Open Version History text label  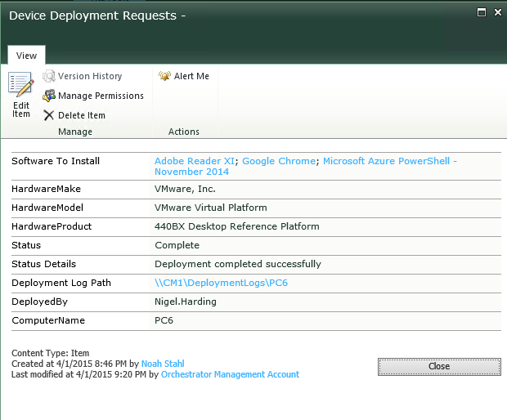point(90,76)
